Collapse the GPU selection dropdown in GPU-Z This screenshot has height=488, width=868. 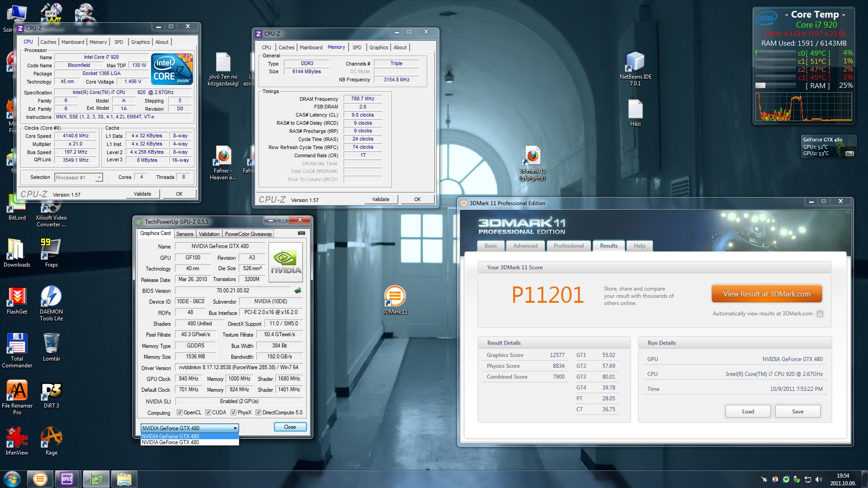click(x=235, y=428)
